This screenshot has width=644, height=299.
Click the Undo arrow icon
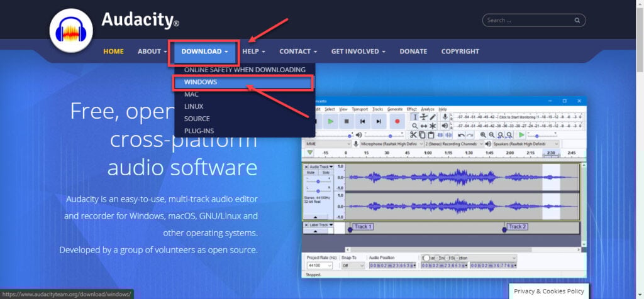[461, 135]
